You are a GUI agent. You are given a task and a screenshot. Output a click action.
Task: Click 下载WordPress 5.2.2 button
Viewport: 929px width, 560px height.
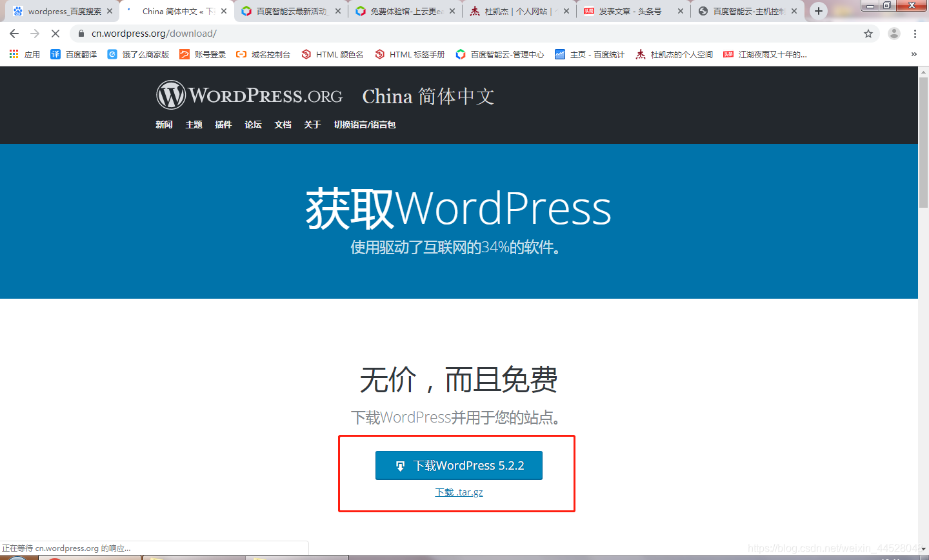pyautogui.click(x=459, y=465)
